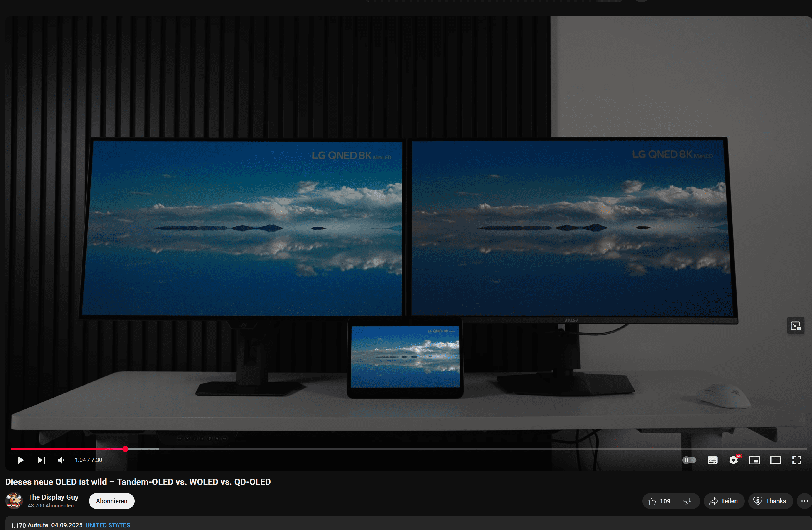Toggle subtitles on the video
The height and width of the screenshot is (530, 812).
712,460
